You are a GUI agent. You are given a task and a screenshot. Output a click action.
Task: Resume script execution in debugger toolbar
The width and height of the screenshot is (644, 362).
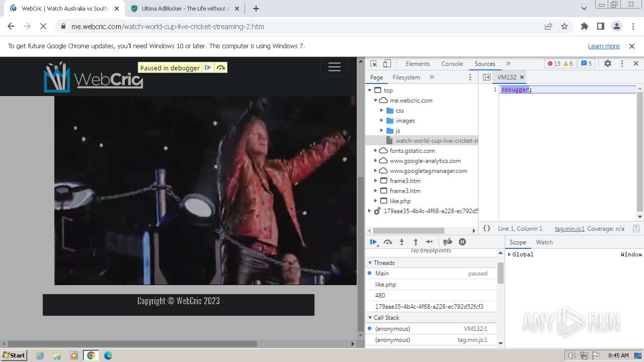coord(373,242)
